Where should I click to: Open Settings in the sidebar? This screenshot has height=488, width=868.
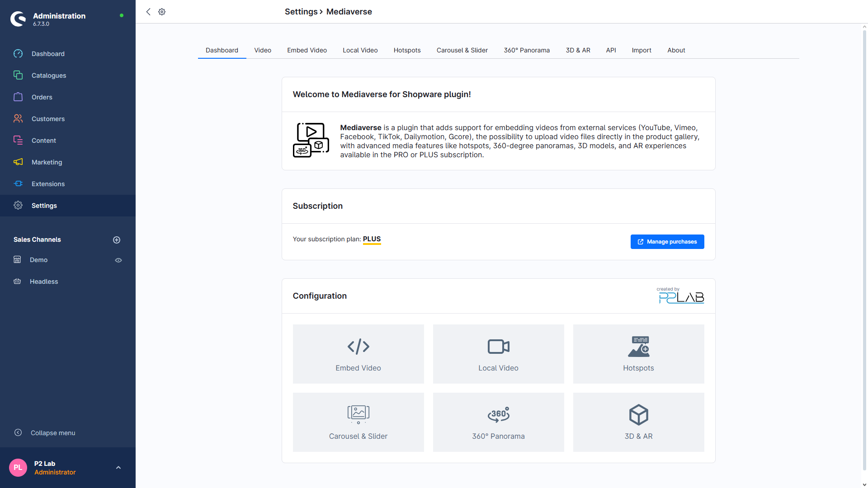coord(68,206)
